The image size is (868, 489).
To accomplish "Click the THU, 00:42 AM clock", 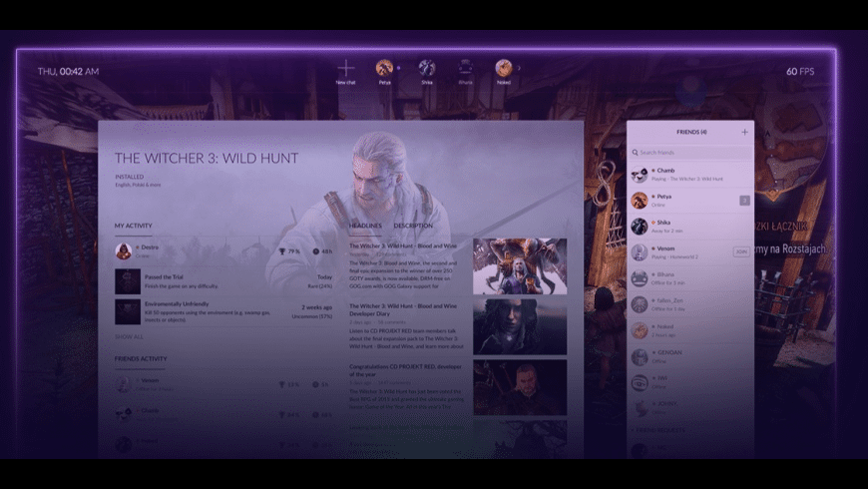I will point(68,72).
